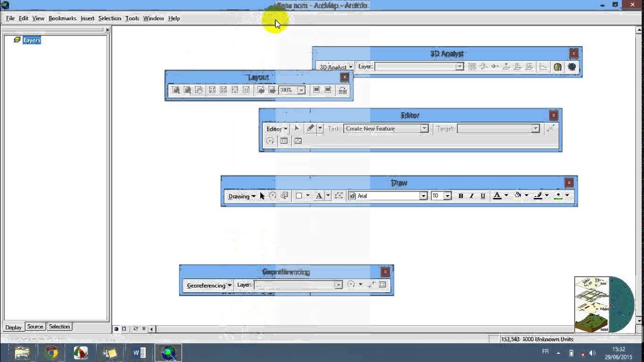
Task: Open the Georeferencing dropdown menu
Action: click(x=209, y=285)
